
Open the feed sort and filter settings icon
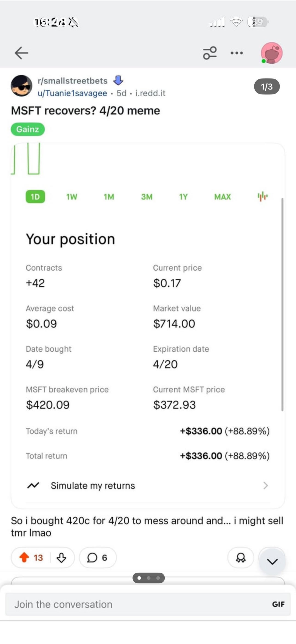pyautogui.click(x=210, y=53)
